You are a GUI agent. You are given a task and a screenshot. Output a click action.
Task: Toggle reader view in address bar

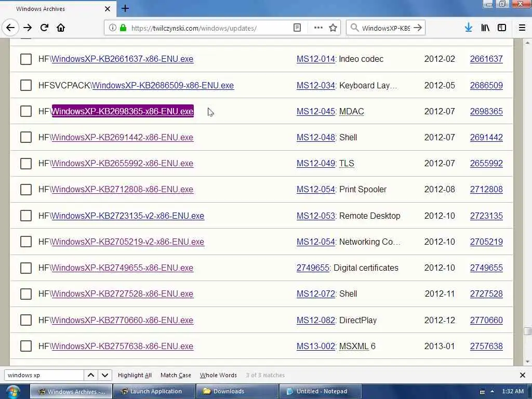tap(297, 28)
